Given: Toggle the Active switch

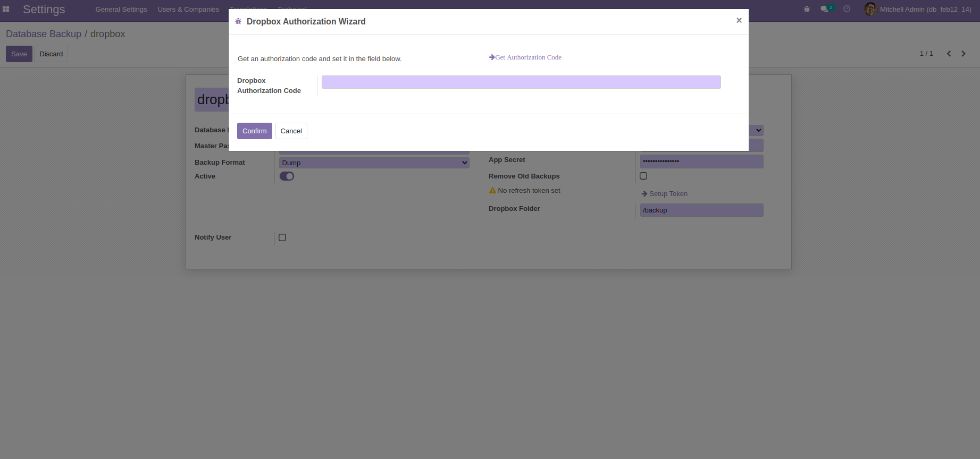Looking at the screenshot, I should pos(287,176).
